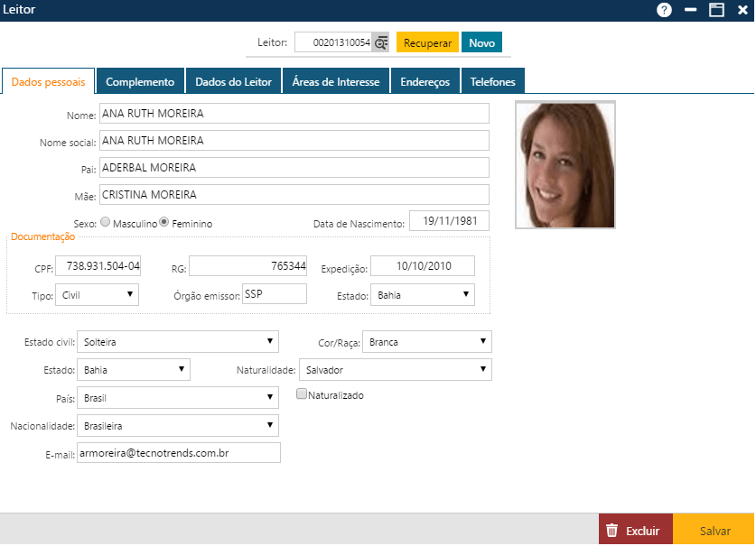Click the restore window icon in title bar

point(716,10)
